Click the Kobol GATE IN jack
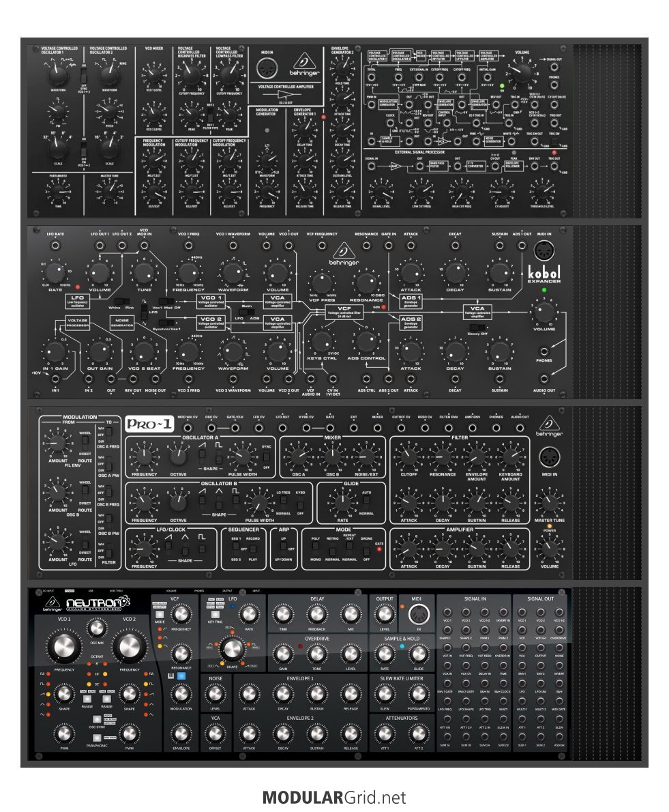The height and width of the screenshot is (812, 669). tap(389, 246)
